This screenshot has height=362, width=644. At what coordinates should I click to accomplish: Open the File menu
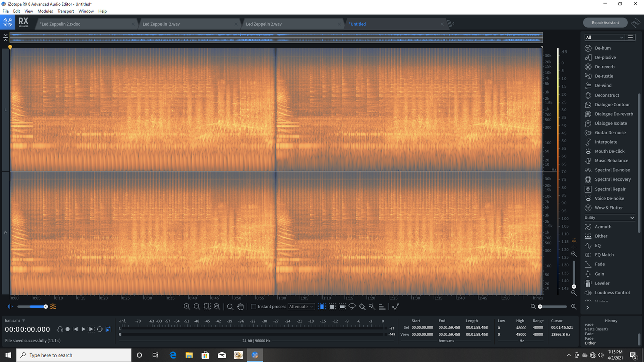[x=6, y=11]
